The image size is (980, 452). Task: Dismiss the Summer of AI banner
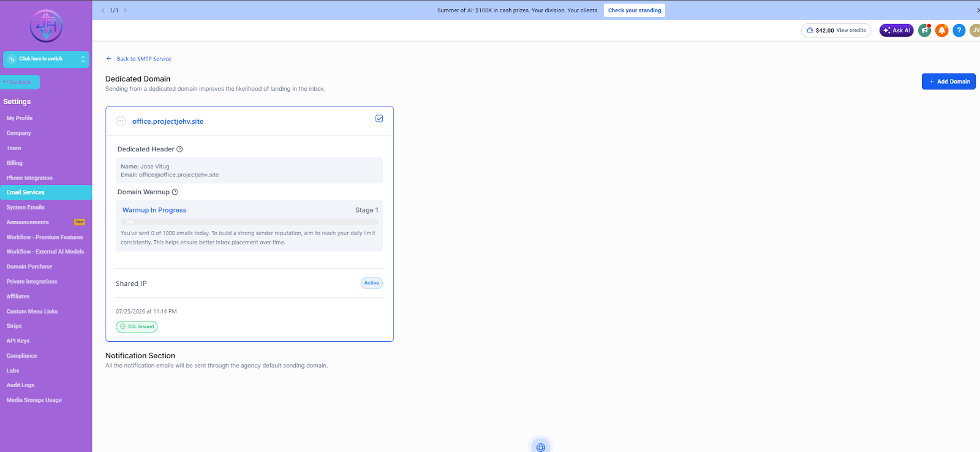pyautogui.click(x=978, y=10)
